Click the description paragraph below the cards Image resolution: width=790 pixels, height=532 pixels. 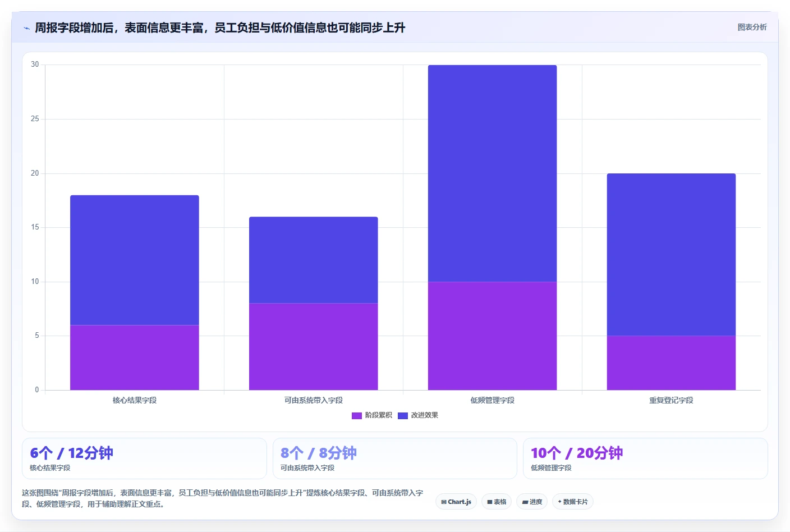[x=223, y=498]
